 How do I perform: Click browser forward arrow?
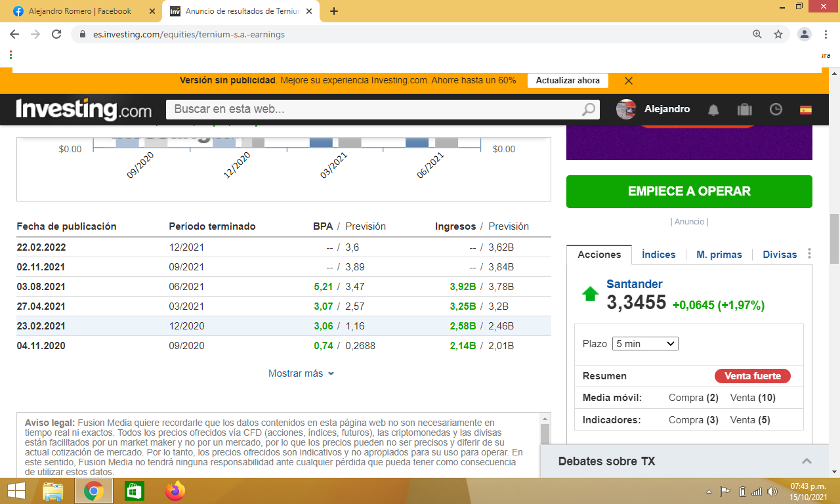point(35,34)
